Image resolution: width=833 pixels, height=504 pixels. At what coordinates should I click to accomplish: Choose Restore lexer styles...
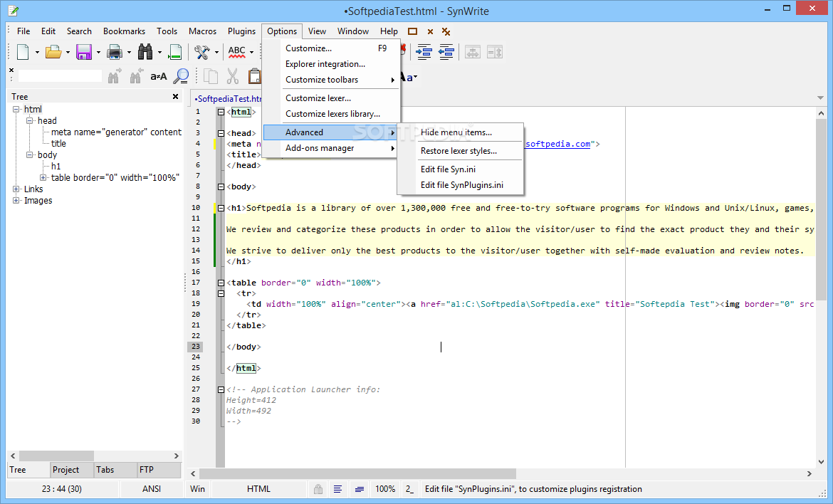click(461, 151)
